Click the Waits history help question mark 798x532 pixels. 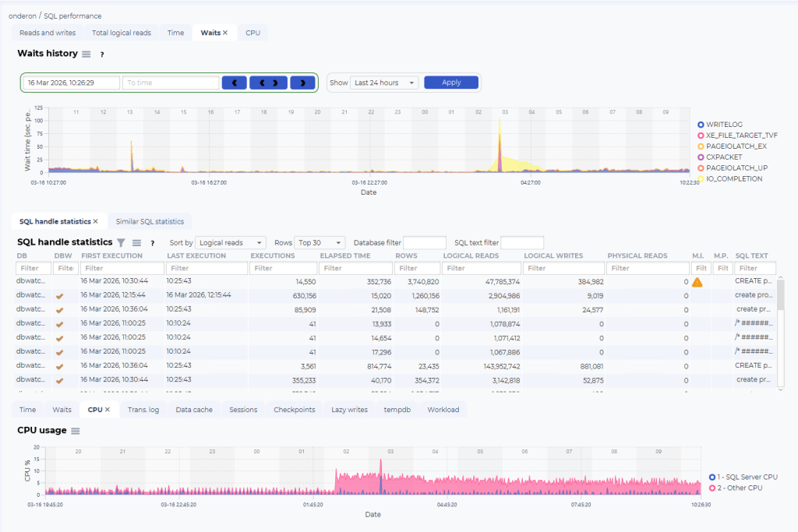[102, 55]
